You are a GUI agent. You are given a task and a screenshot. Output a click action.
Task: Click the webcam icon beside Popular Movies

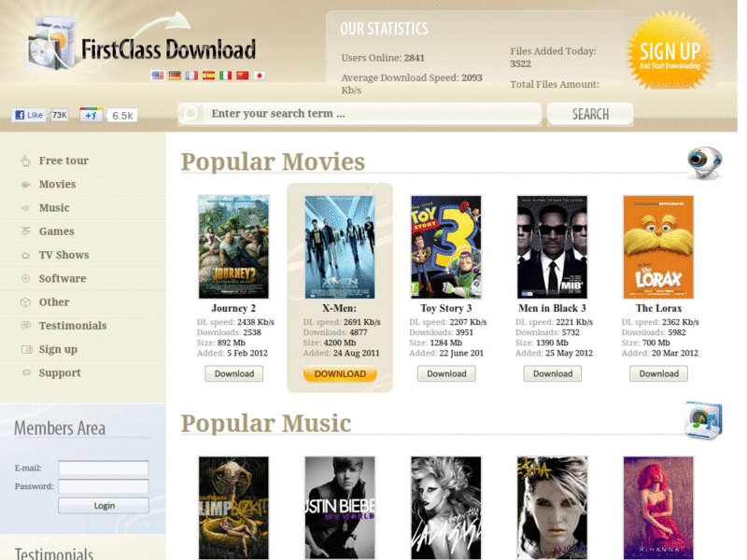click(705, 162)
